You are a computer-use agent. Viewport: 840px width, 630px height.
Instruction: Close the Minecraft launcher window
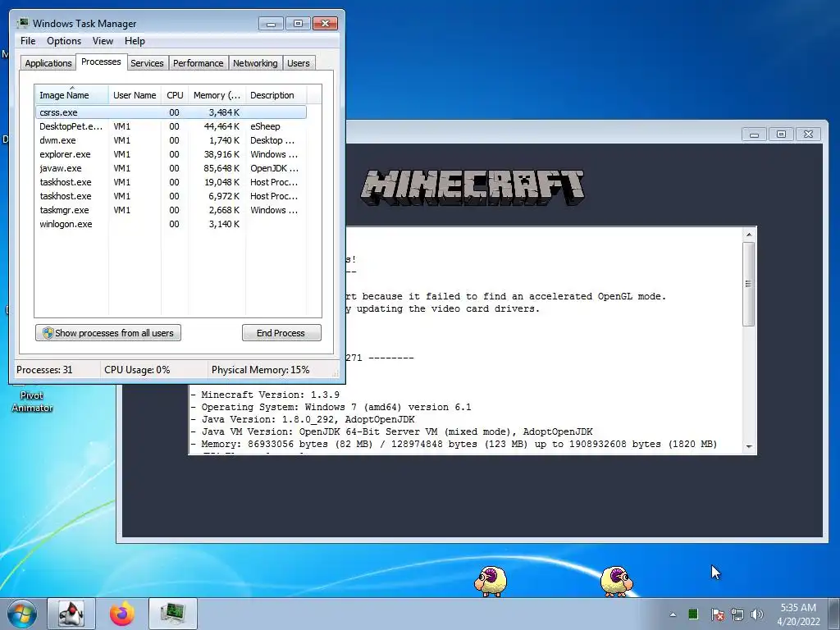pyautogui.click(x=808, y=135)
